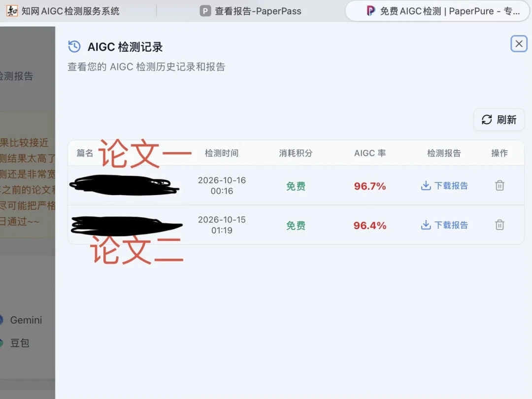Click the 知网 favicon in first tab
532x399 pixels.
coord(12,11)
